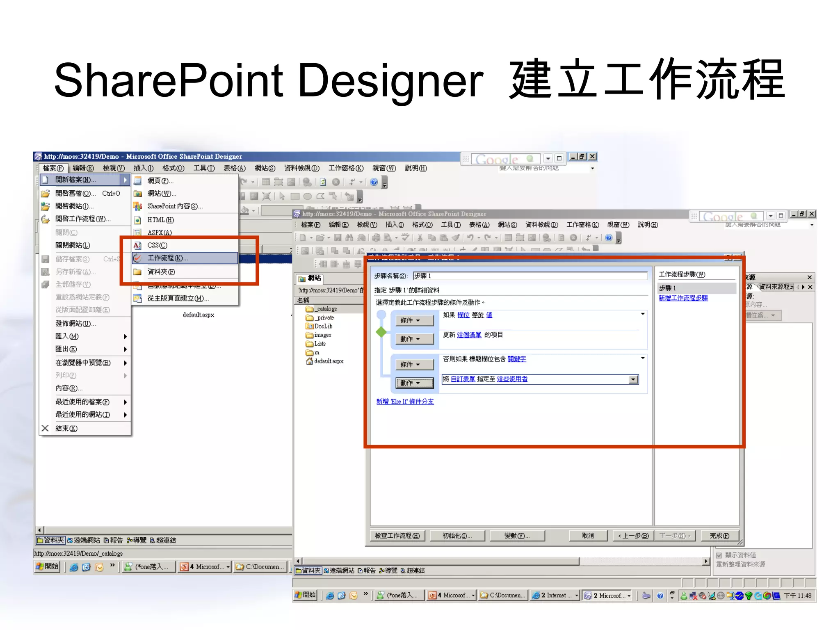Click the branch options arrow beside 否則如果 標題欄位包含
The image size is (840, 630).
coord(643,358)
